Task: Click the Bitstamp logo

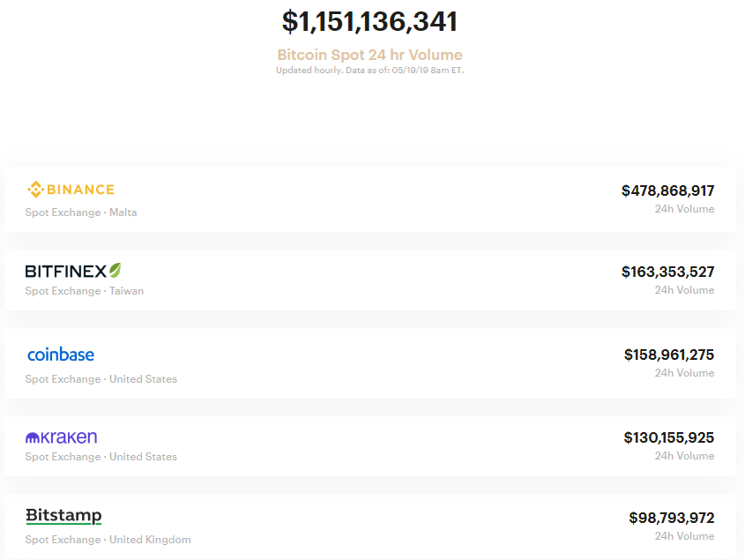Action: (63, 515)
